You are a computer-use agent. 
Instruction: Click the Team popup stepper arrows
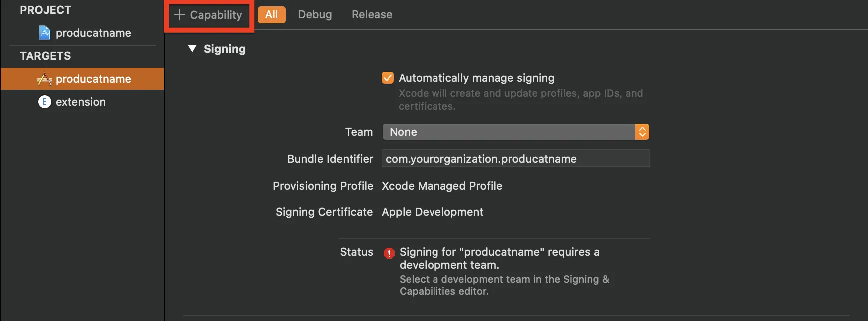pos(642,132)
